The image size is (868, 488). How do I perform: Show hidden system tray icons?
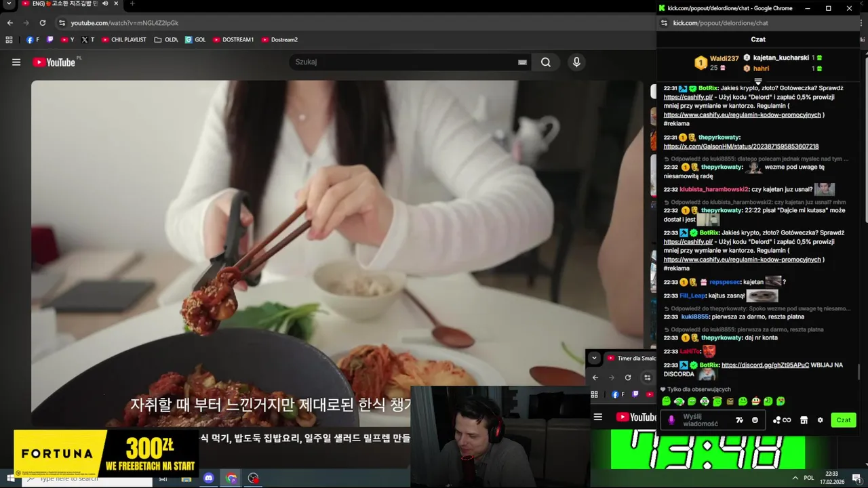(795, 478)
